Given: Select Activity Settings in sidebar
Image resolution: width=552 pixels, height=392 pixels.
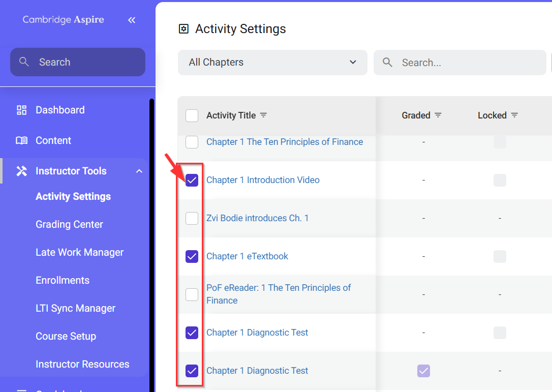Looking at the screenshot, I should (73, 197).
